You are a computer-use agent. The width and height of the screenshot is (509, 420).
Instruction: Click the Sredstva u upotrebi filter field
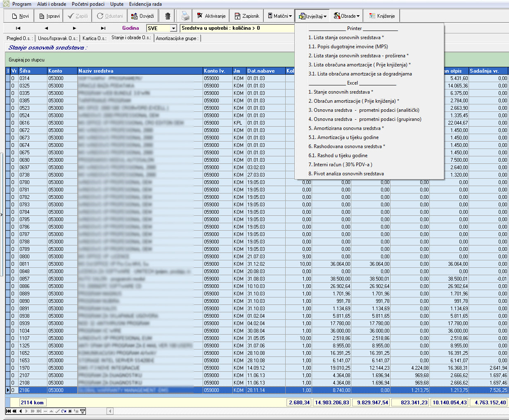point(237,28)
